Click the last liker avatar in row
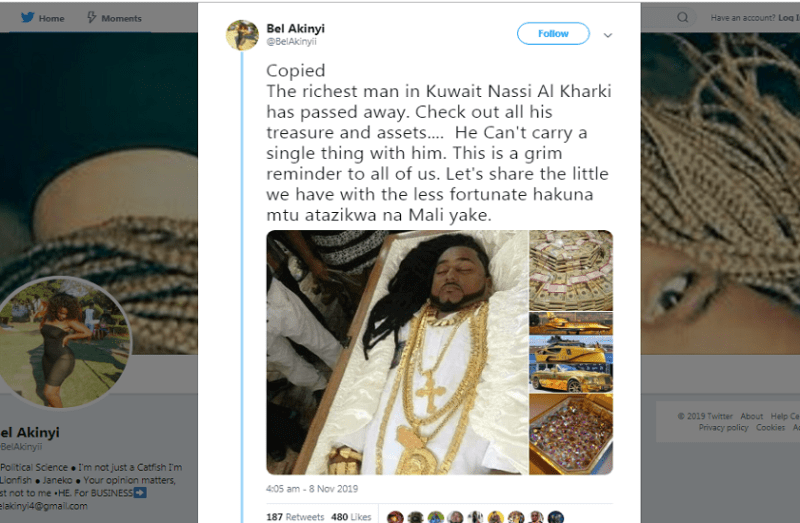 [556, 517]
